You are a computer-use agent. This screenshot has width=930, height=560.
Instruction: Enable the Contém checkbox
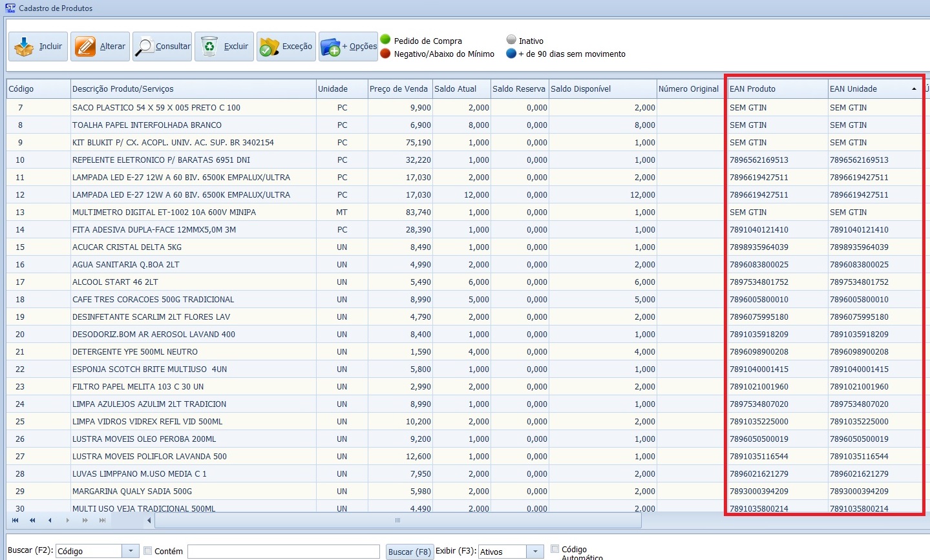148,551
